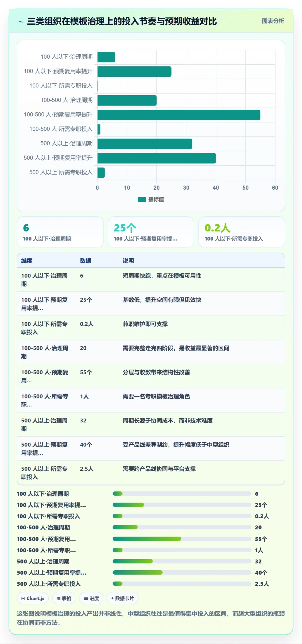Click the 100 人以下·预期复用率提升 chart bar

pos(134,72)
